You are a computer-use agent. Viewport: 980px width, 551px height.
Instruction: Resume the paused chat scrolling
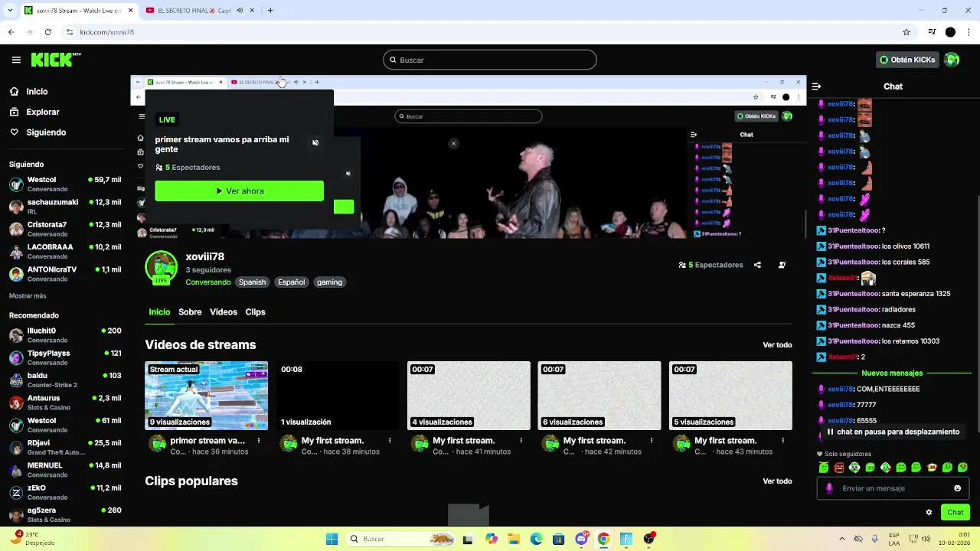click(893, 432)
